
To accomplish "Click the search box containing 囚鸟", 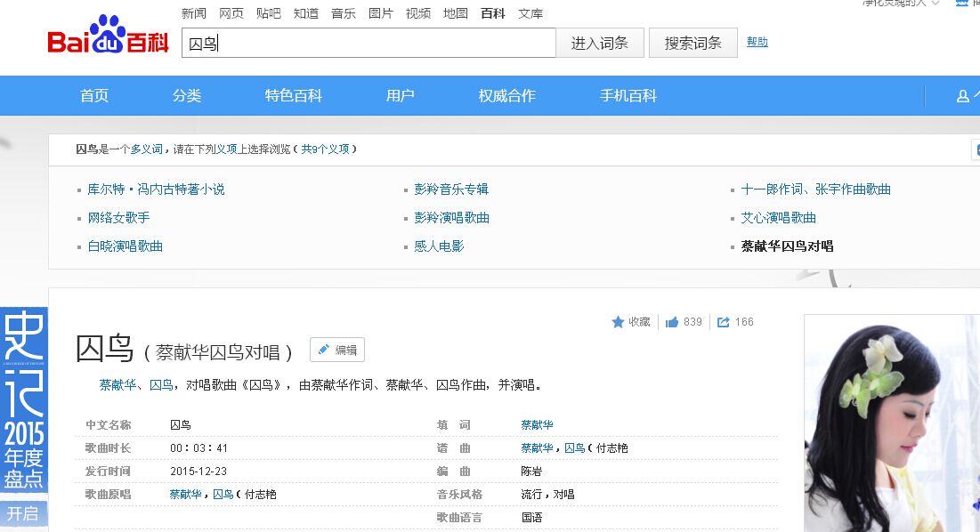I will pos(369,43).
